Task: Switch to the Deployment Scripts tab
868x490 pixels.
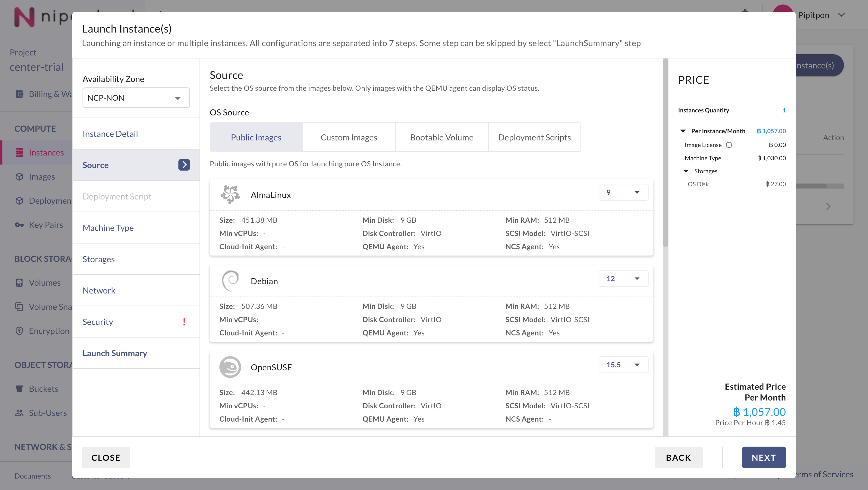Action: (x=534, y=137)
